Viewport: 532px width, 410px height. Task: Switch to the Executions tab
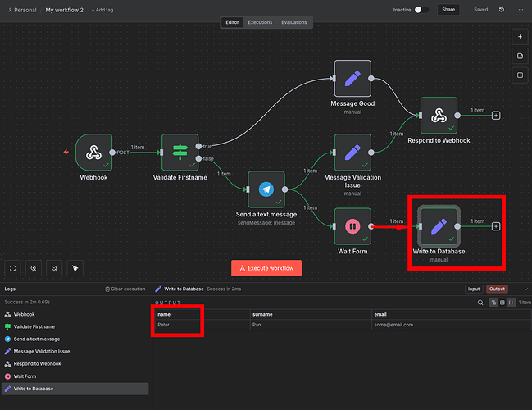pos(260,22)
